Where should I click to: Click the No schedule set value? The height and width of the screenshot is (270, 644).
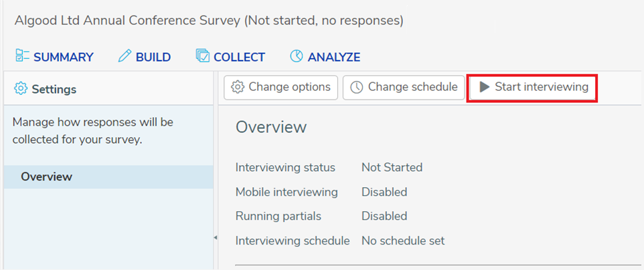tap(403, 241)
